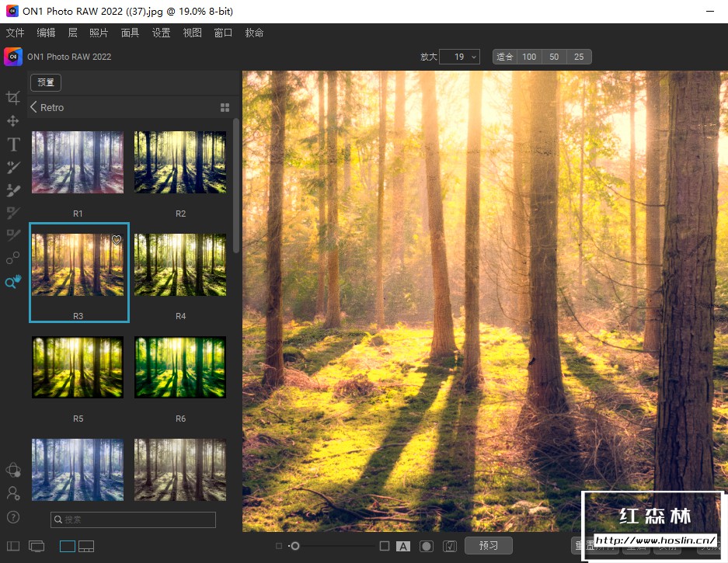
Task: Click the 预习 preview button
Action: pyautogui.click(x=488, y=546)
